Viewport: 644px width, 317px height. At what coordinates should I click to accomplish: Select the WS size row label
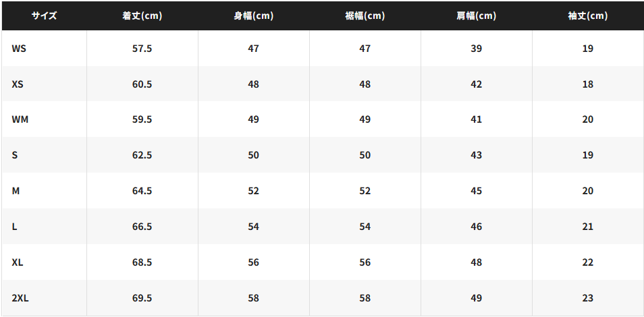pyautogui.click(x=19, y=49)
